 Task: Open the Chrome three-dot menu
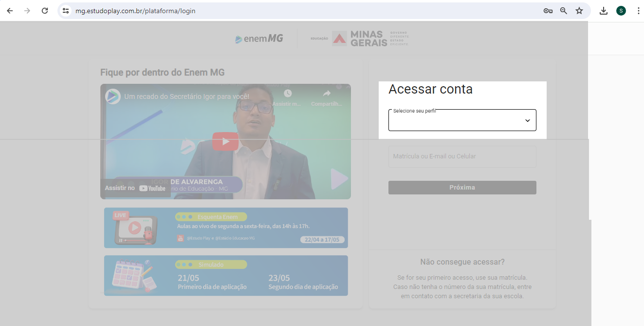(638, 11)
